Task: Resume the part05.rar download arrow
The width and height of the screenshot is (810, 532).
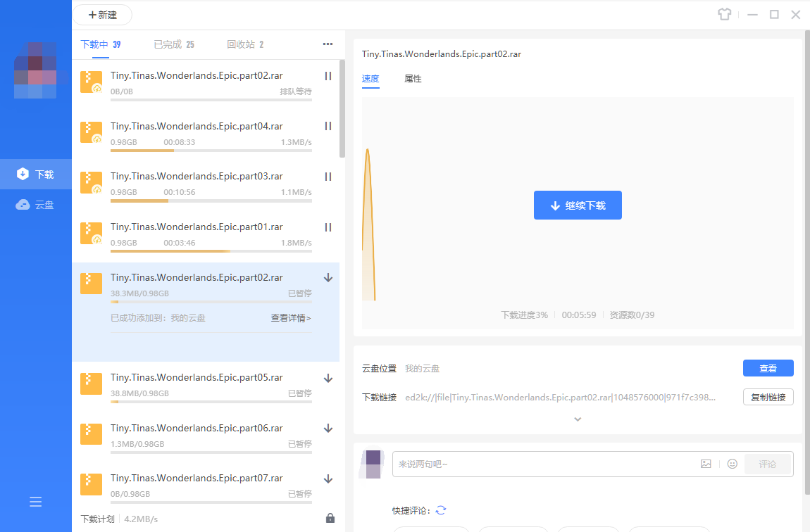Action: tap(328, 379)
